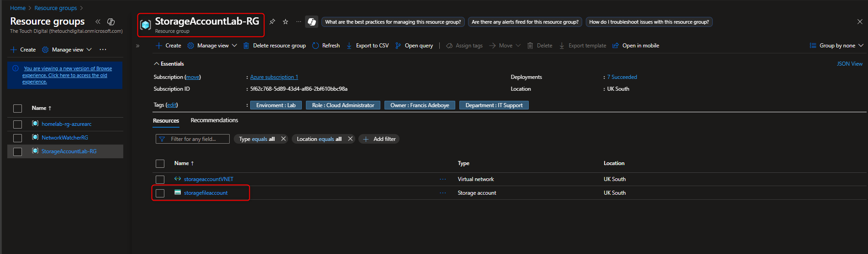Select all resources header checkbox
This screenshot has height=254, width=868.
[160, 164]
